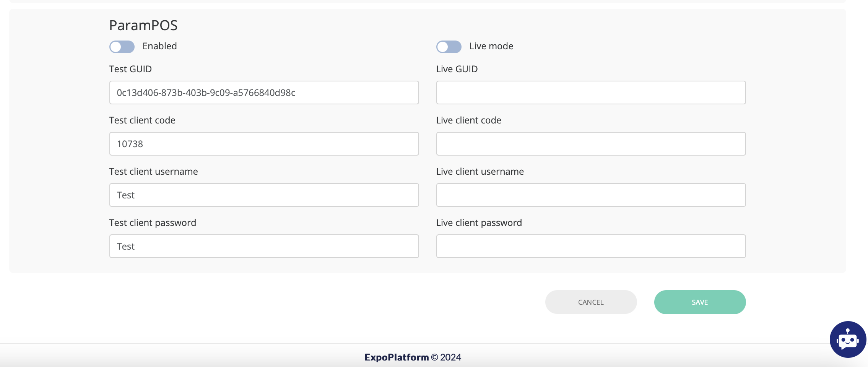Click the ParamPOS section heading
The width and height of the screenshot is (868, 367).
[x=143, y=25]
